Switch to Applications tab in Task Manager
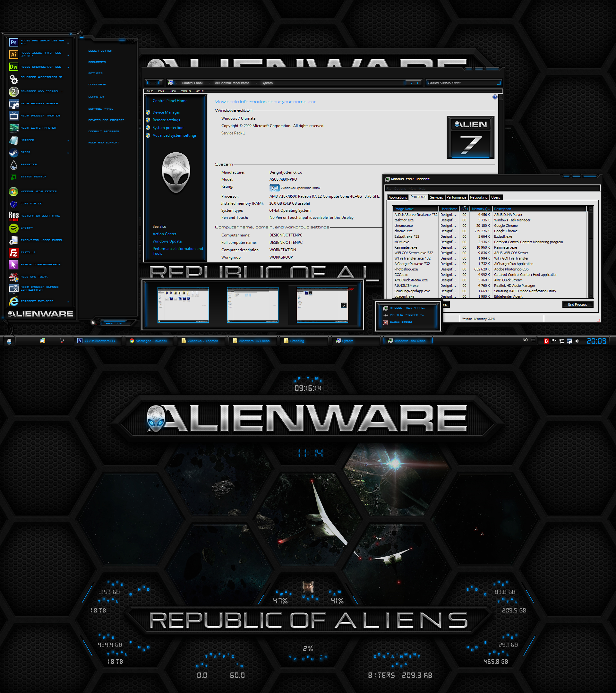 [398, 197]
